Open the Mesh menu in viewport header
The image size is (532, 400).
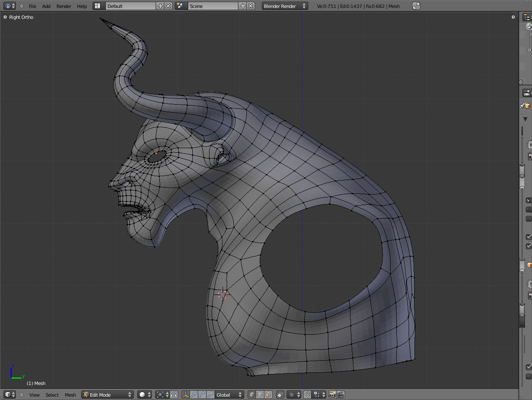tap(70, 395)
